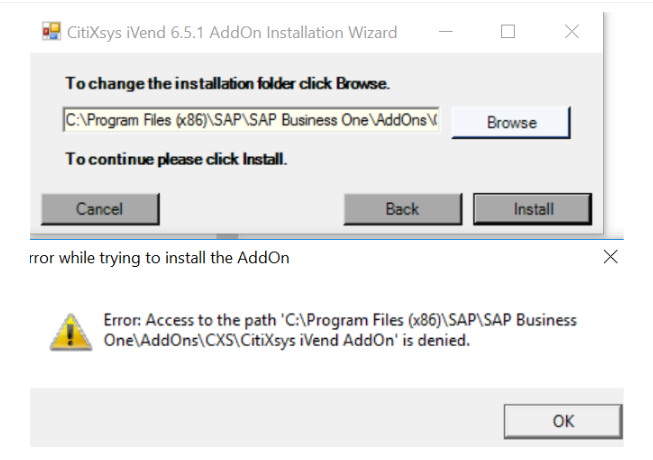Click the 'install the AddOn' dialog title
Image resolution: width=653 pixels, height=460 pixels.
160,258
